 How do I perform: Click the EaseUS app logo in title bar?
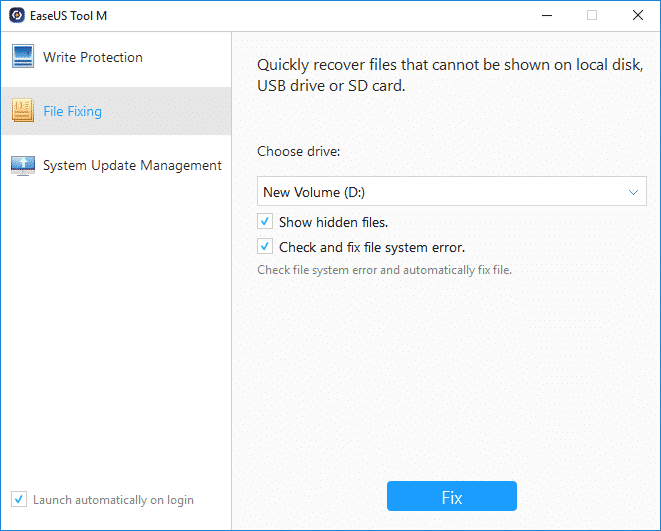pos(15,15)
